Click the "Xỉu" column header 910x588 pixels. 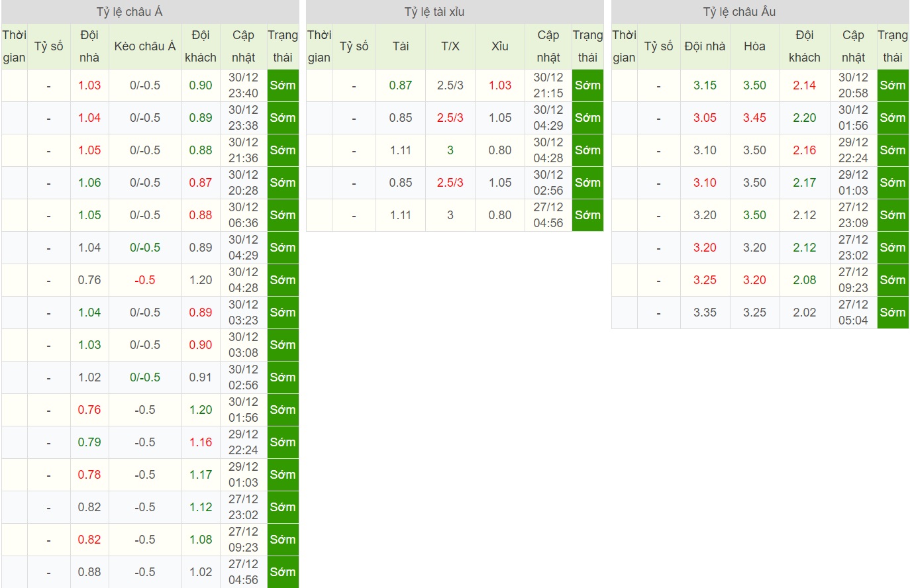[500, 46]
